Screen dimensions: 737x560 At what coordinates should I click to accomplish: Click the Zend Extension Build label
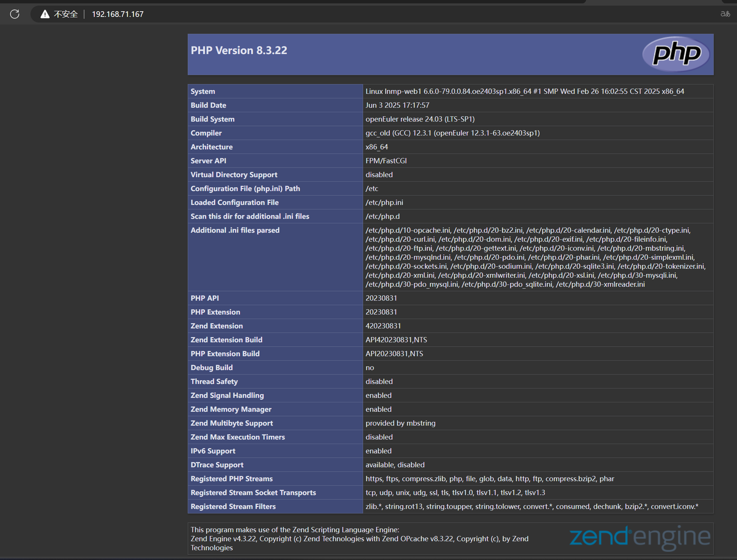coord(226,340)
